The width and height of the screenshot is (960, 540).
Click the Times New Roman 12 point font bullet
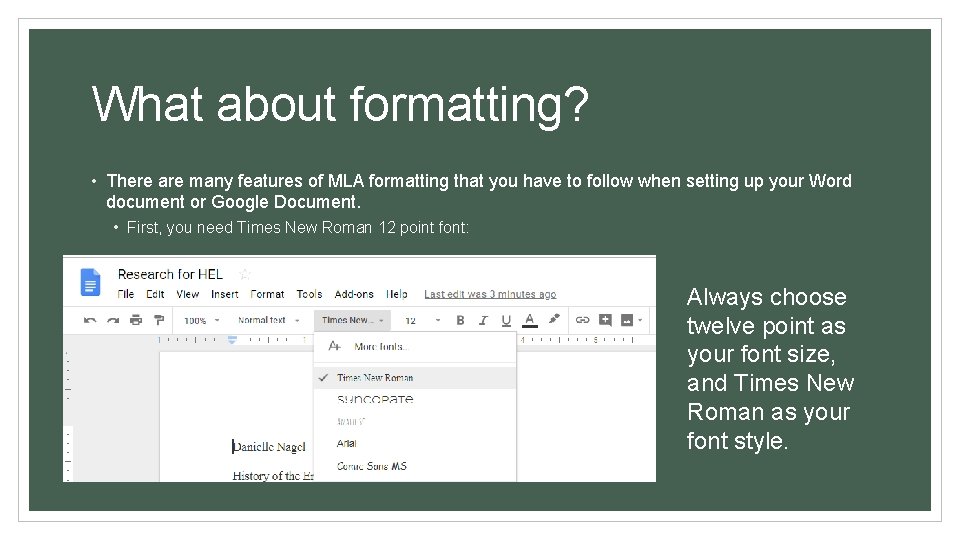point(298,228)
